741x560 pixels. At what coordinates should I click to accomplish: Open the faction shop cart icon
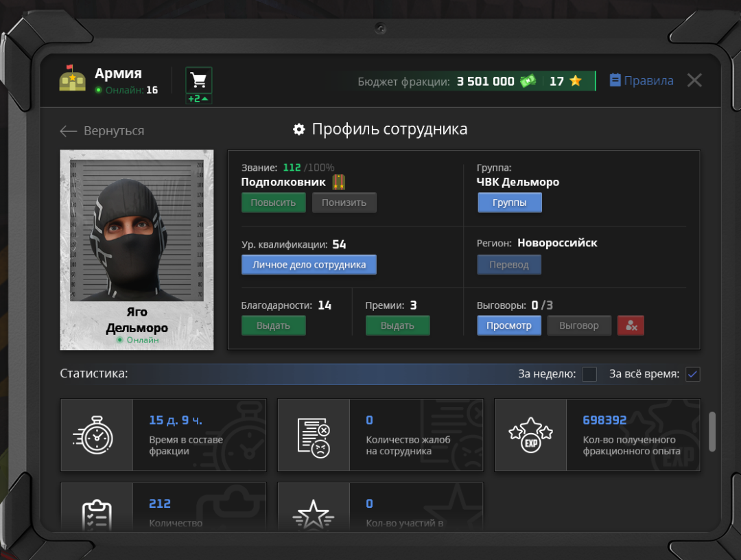(199, 80)
